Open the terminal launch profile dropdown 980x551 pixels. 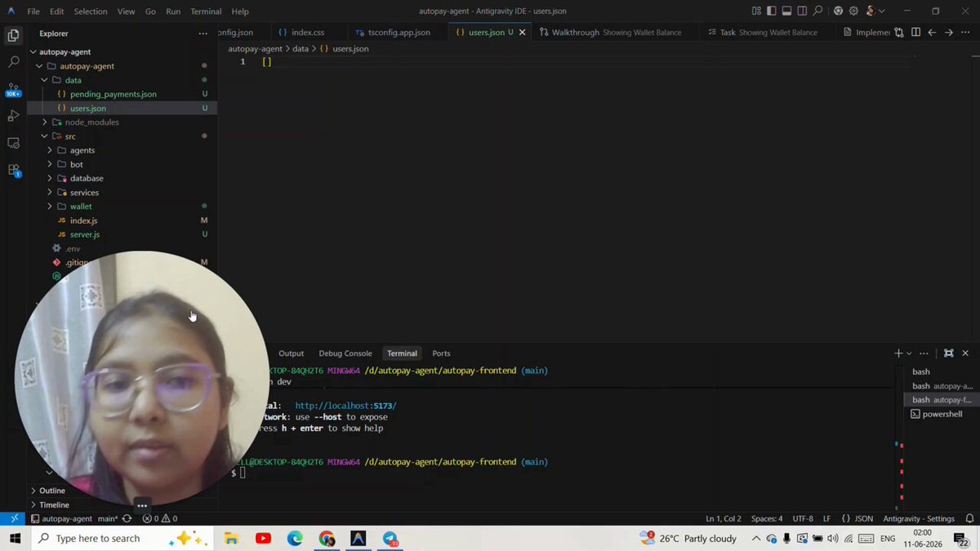[908, 353]
